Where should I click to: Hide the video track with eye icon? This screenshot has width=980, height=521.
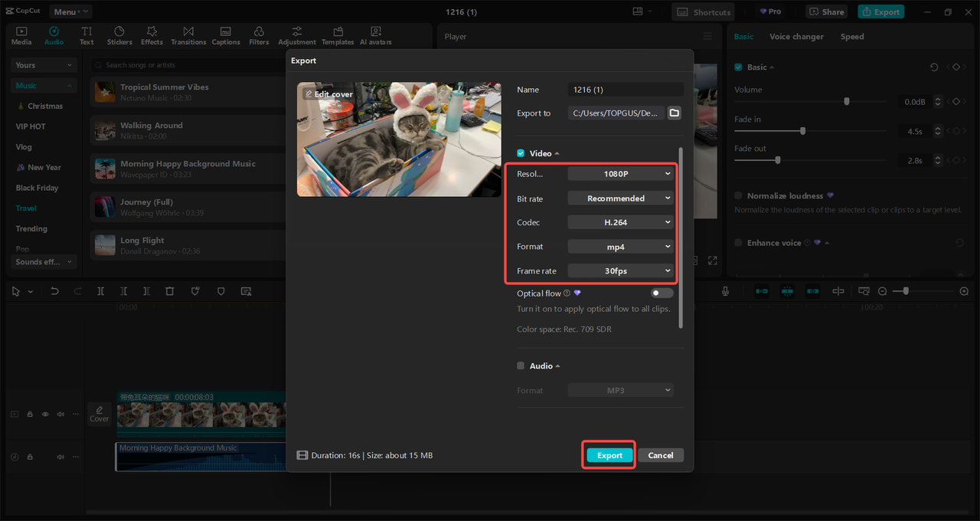(45, 414)
